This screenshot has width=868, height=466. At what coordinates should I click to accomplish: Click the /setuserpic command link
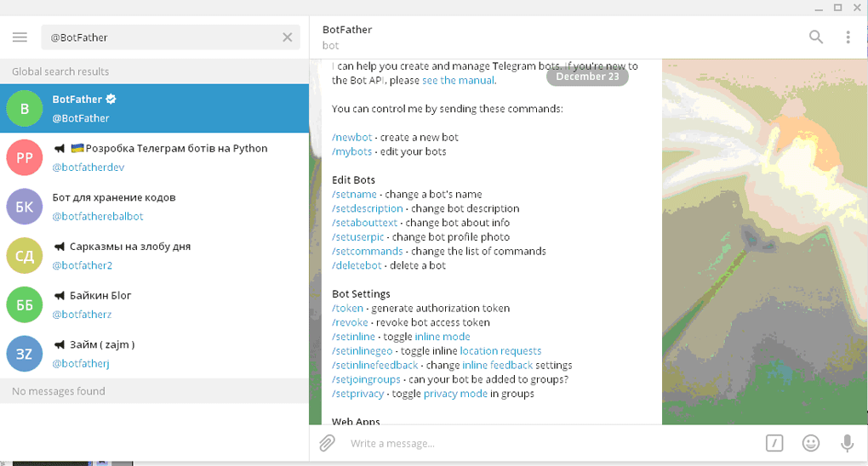click(x=360, y=237)
